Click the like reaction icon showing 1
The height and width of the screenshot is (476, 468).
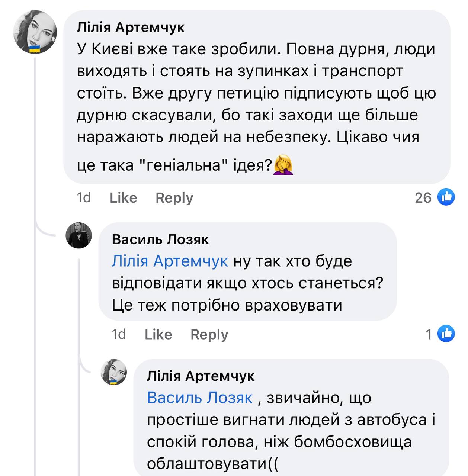446,334
